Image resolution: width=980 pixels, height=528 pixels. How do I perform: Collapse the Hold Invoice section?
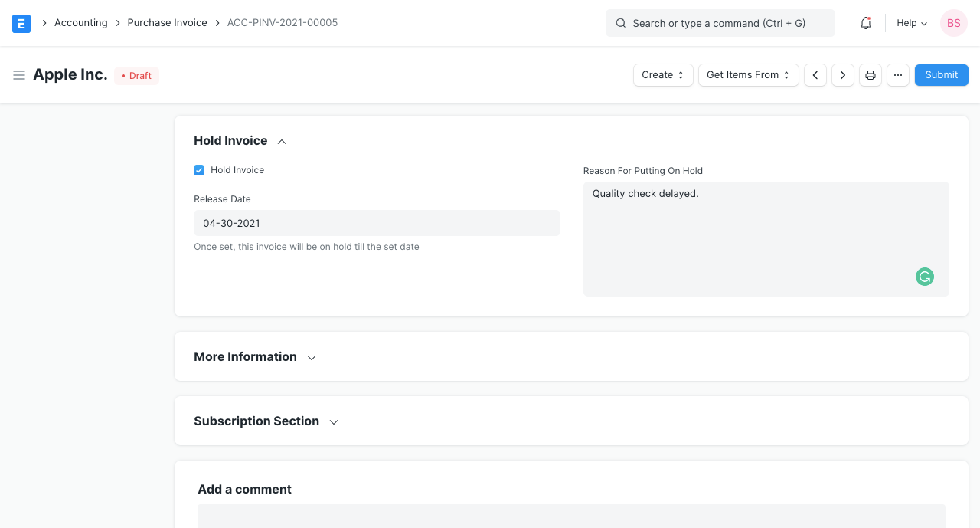tap(282, 142)
